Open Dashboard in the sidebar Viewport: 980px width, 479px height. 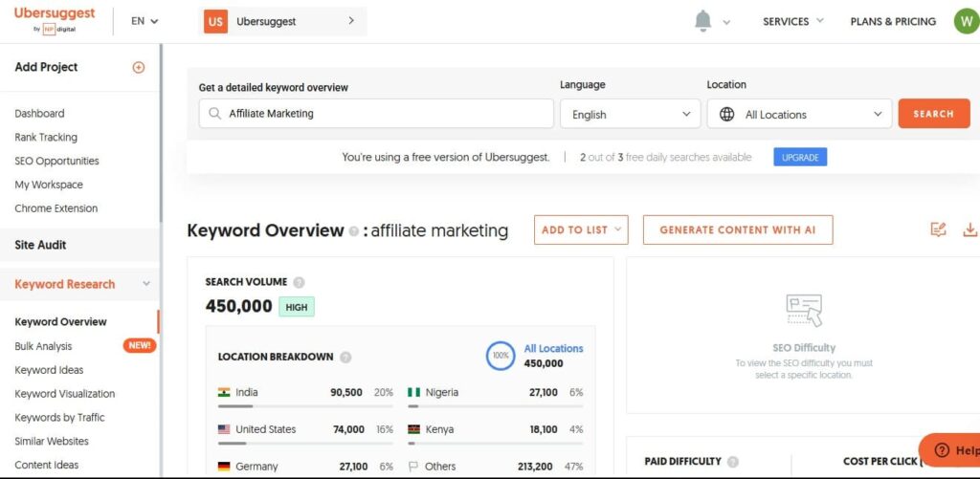[x=39, y=113]
